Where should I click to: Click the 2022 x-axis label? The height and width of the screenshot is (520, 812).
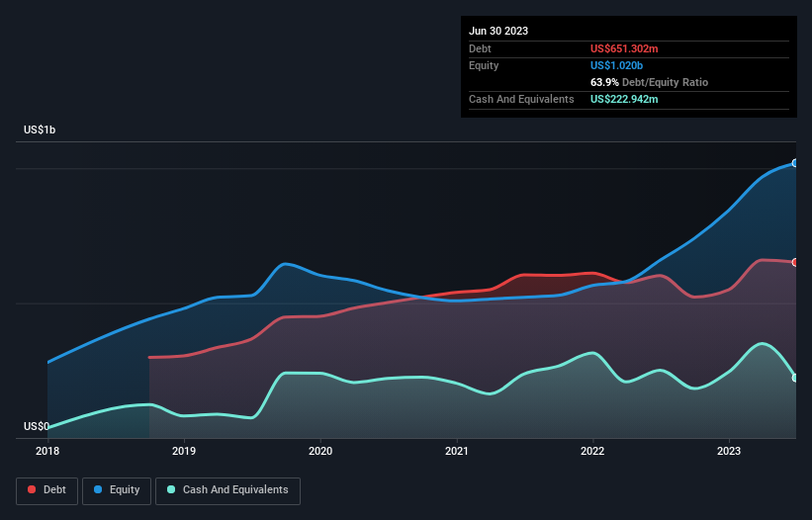[x=592, y=451]
